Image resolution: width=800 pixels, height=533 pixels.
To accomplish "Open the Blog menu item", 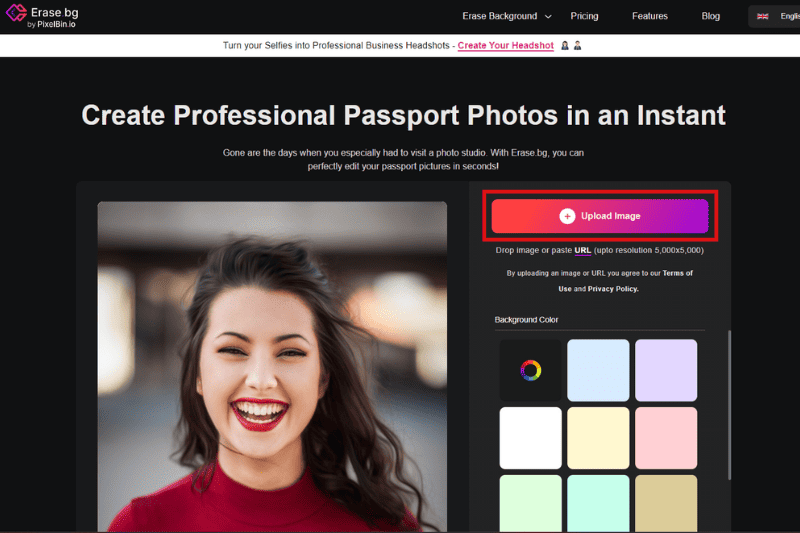I will [710, 16].
